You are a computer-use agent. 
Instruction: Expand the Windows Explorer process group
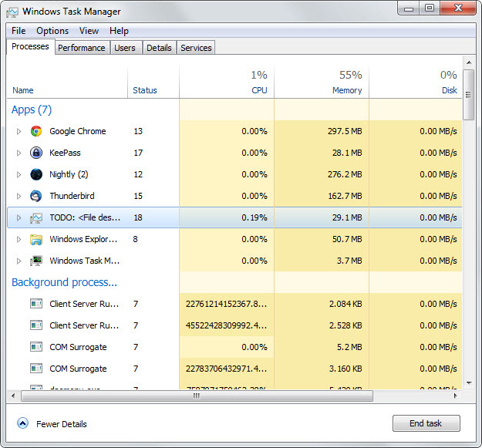click(x=19, y=239)
